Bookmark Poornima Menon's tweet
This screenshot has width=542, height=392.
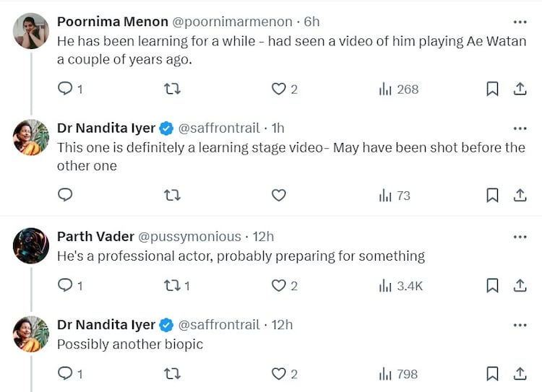(492, 89)
